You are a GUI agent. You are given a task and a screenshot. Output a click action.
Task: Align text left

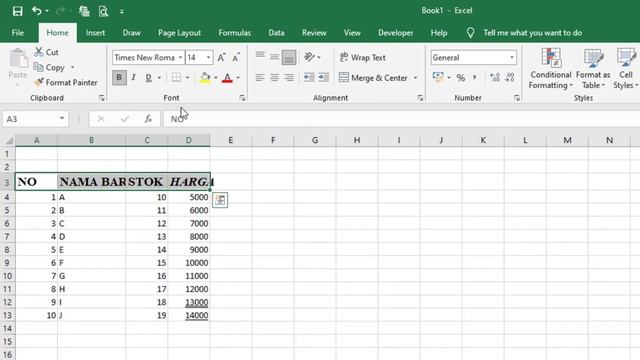[x=260, y=77]
